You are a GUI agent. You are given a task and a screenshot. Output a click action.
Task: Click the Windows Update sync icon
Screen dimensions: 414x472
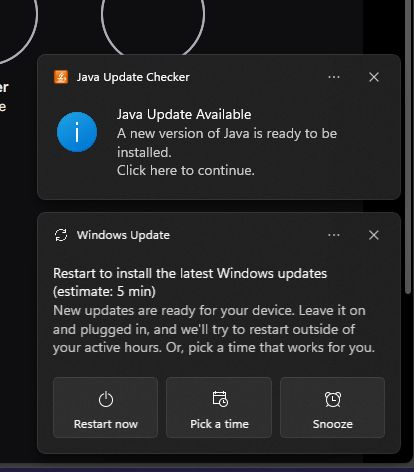pos(61,235)
